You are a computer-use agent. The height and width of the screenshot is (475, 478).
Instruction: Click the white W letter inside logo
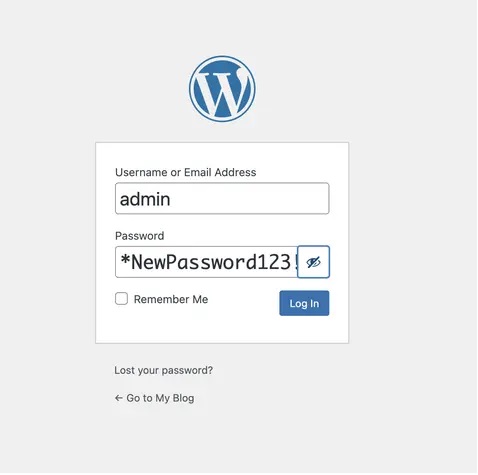222,90
